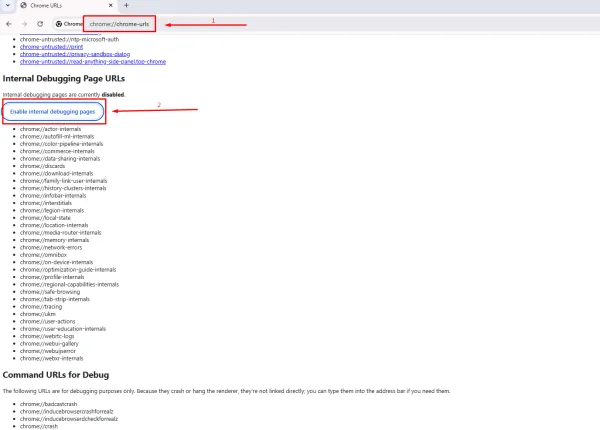Open the tab search dropdown arrow

click(x=8, y=6)
